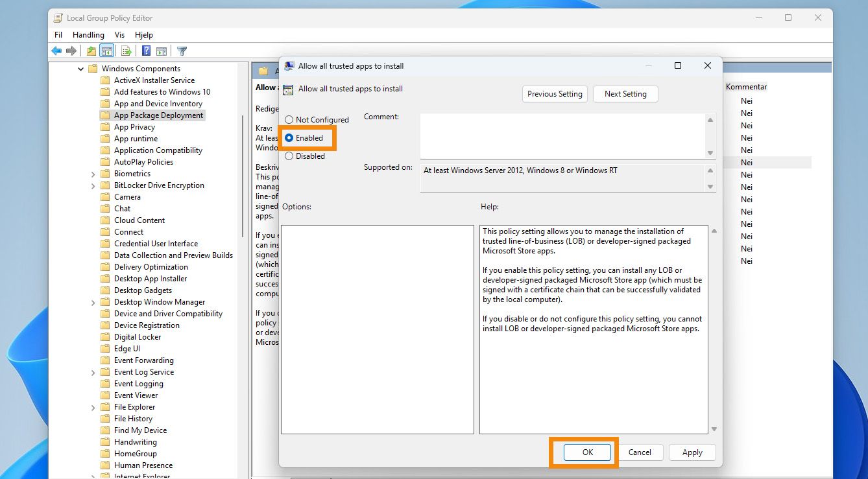Click the folder icon beside App Privacy
The height and width of the screenshot is (479, 868).
click(x=105, y=127)
